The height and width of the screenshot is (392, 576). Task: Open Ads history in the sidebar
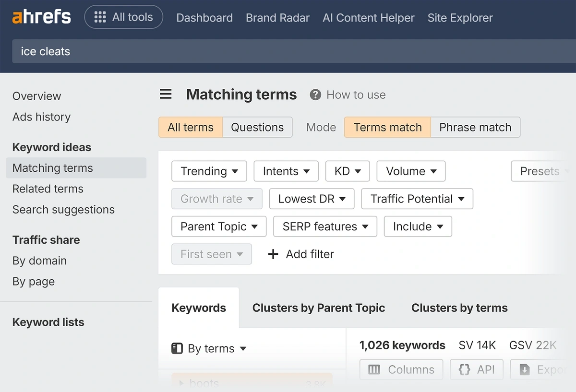coord(41,117)
